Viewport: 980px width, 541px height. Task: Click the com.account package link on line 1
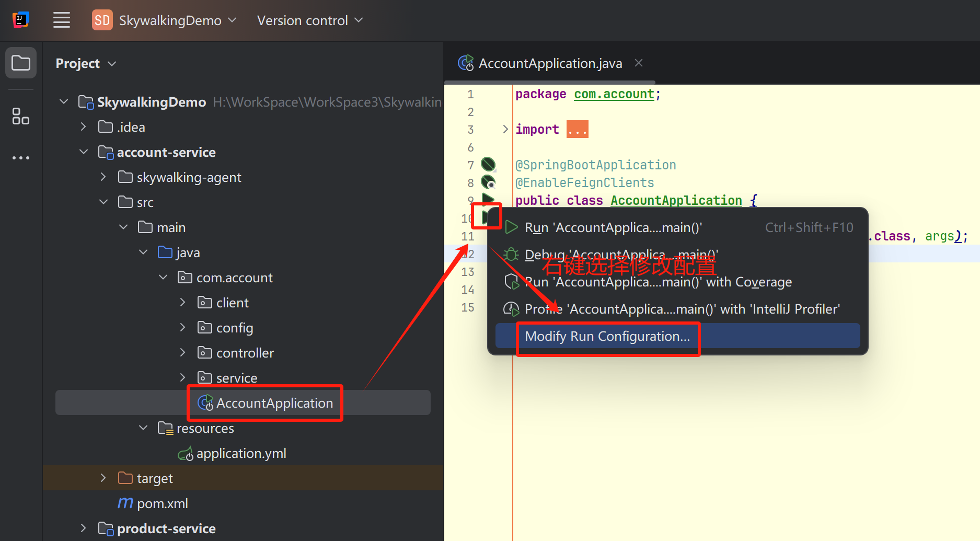click(614, 94)
